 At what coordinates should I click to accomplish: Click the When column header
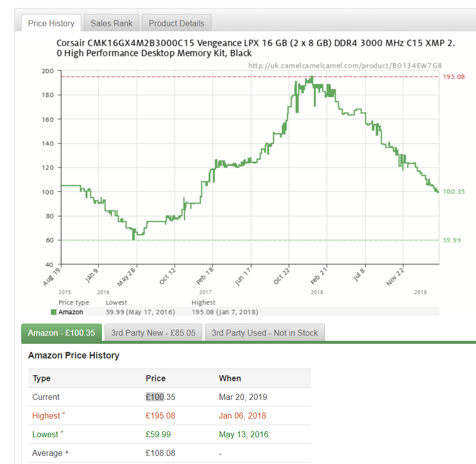tap(230, 378)
